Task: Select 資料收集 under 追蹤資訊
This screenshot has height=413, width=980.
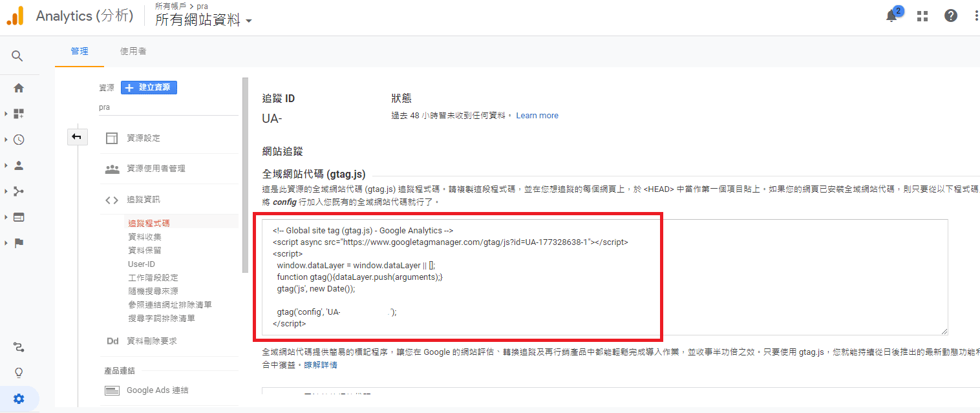Action: pos(145,237)
